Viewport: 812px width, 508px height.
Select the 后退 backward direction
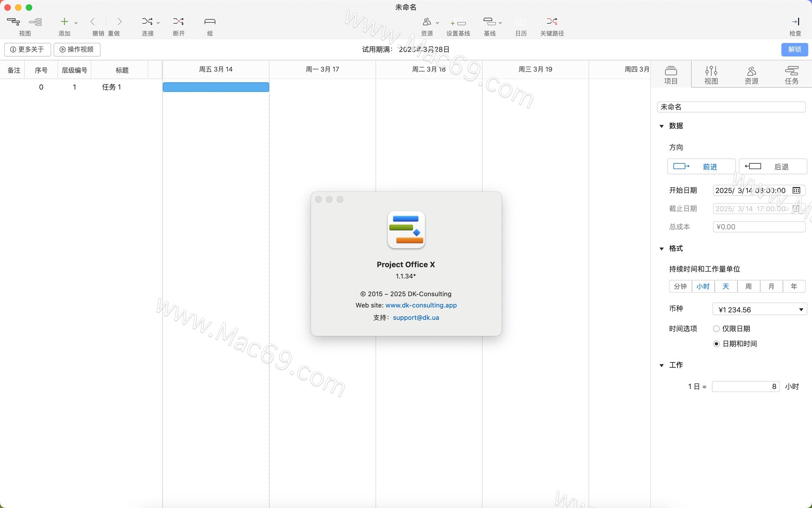773,167
